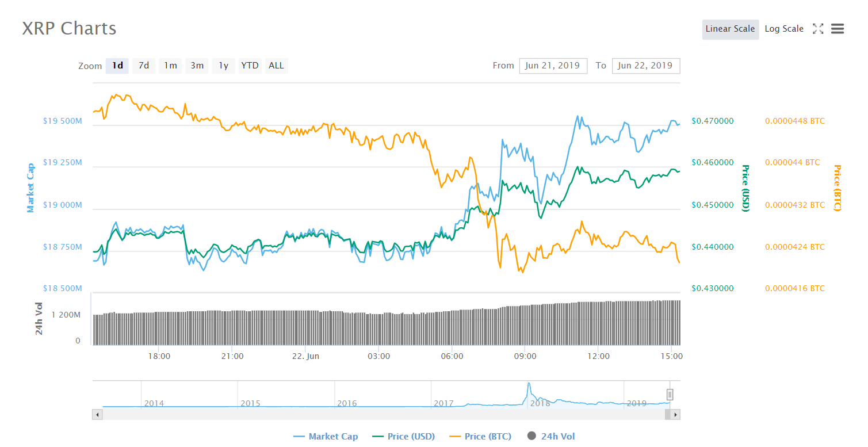Click the navigator timeline scrollbar track

[x=387, y=414]
